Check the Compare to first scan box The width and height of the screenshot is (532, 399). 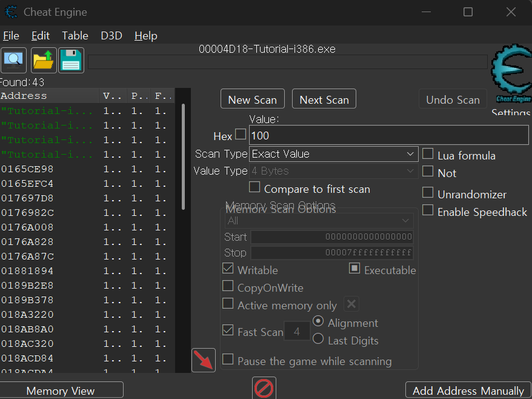[x=254, y=188]
